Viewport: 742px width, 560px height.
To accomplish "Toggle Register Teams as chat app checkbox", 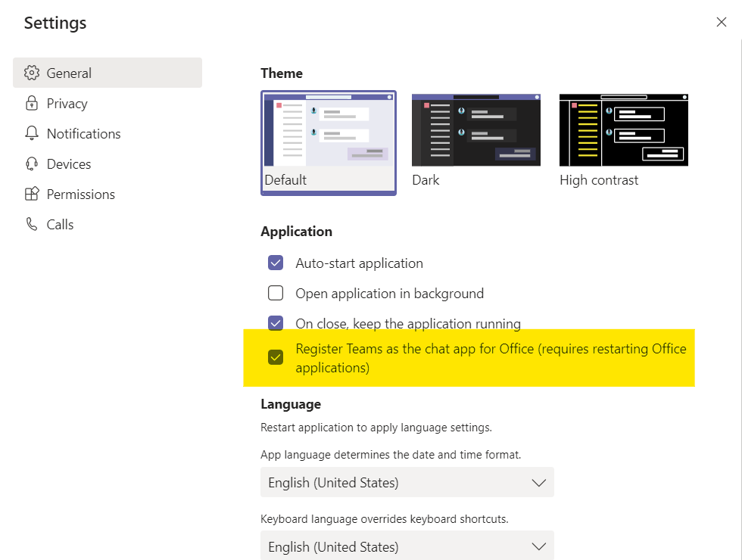I will click(276, 357).
